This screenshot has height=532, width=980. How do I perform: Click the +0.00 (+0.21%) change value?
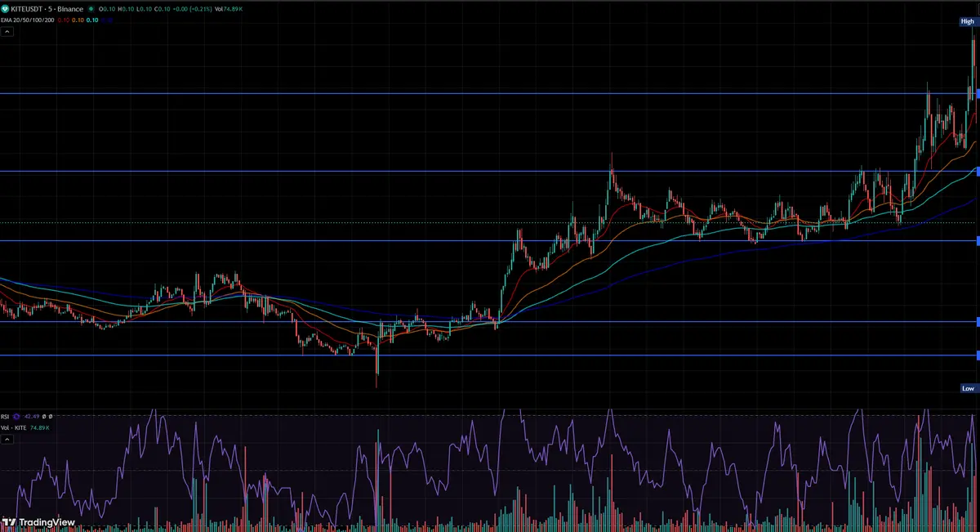[192, 9]
